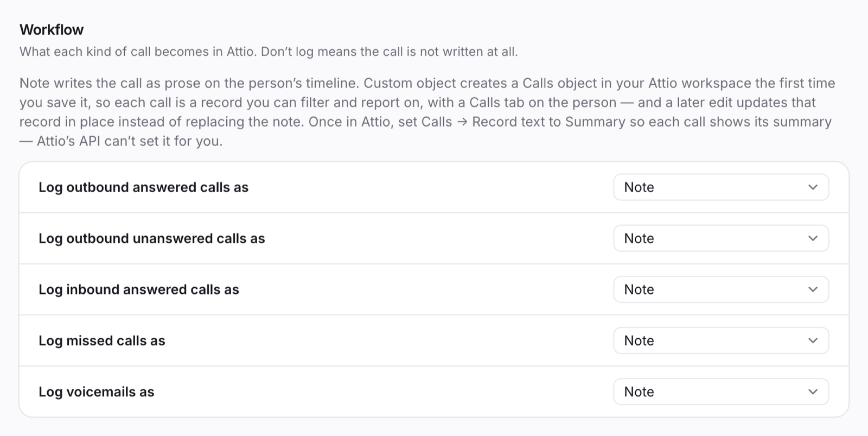Click the label 'Log inbound answered calls as'
Image resolution: width=868 pixels, height=436 pixels.
(139, 289)
